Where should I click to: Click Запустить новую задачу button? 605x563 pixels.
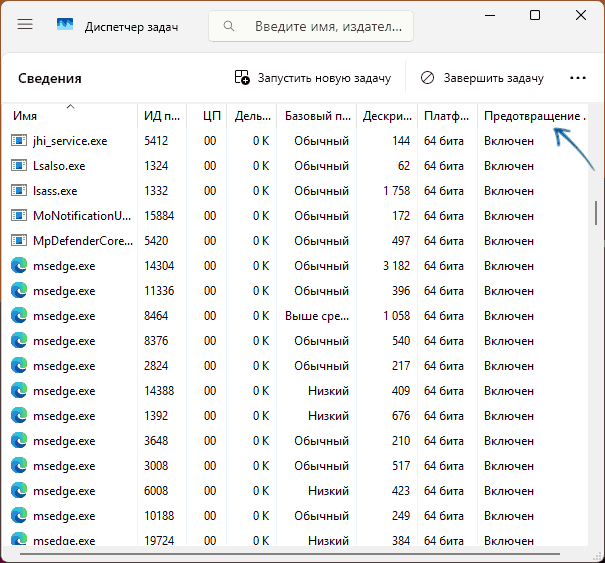pos(312,78)
